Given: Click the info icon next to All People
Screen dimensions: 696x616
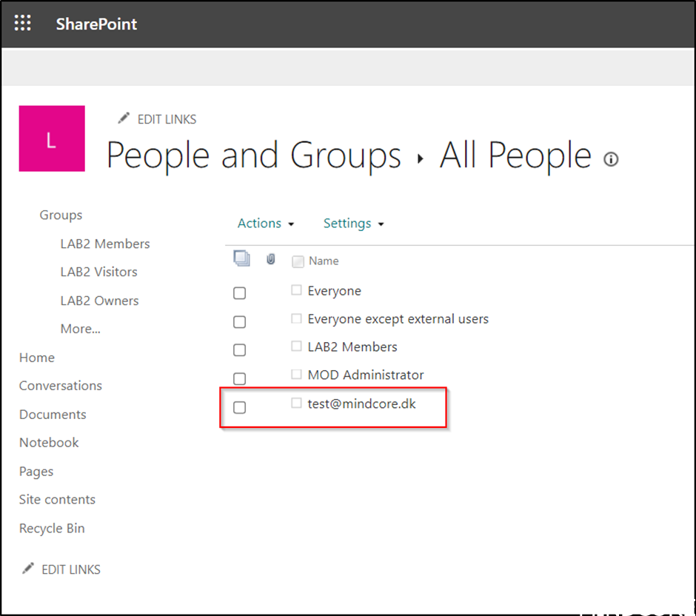Looking at the screenshot, I should click(611, 159).
